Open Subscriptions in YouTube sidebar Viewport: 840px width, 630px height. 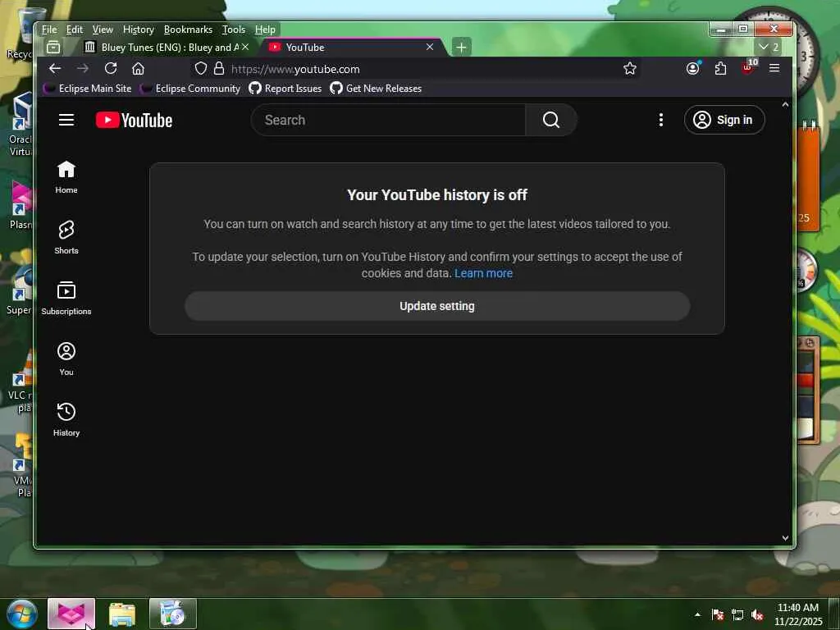click(x=66, y=298)
